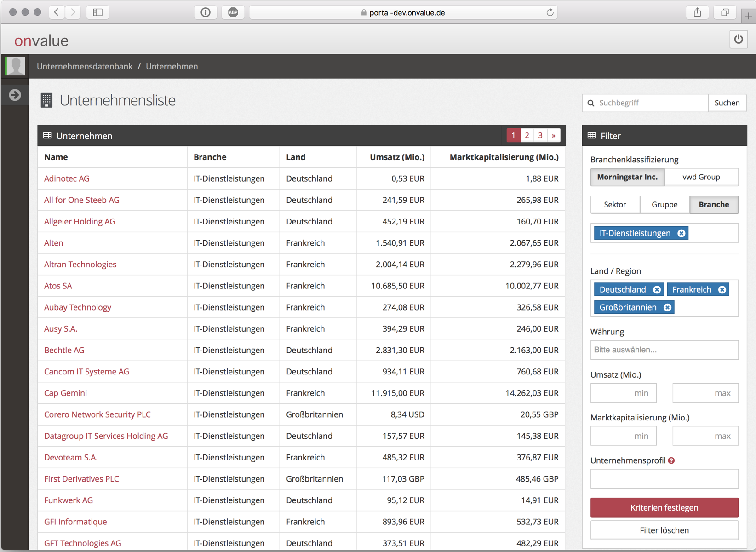
Task: Remove the Deutschland filter tag
Action: tap(657, 289)
